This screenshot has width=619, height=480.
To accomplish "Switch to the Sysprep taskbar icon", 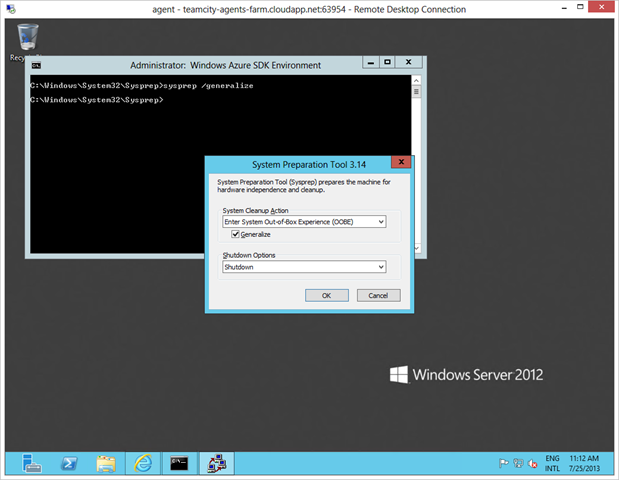I will [217, 463].
